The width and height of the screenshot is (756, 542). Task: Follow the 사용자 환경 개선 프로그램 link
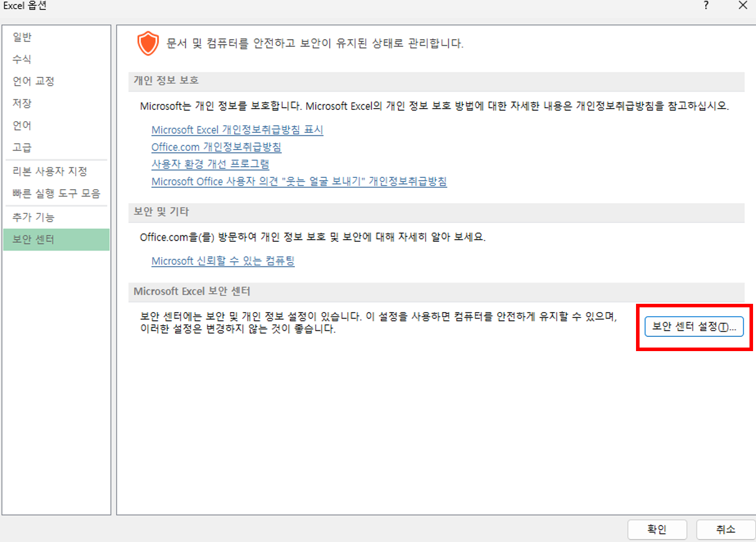[x=210, y=164]
